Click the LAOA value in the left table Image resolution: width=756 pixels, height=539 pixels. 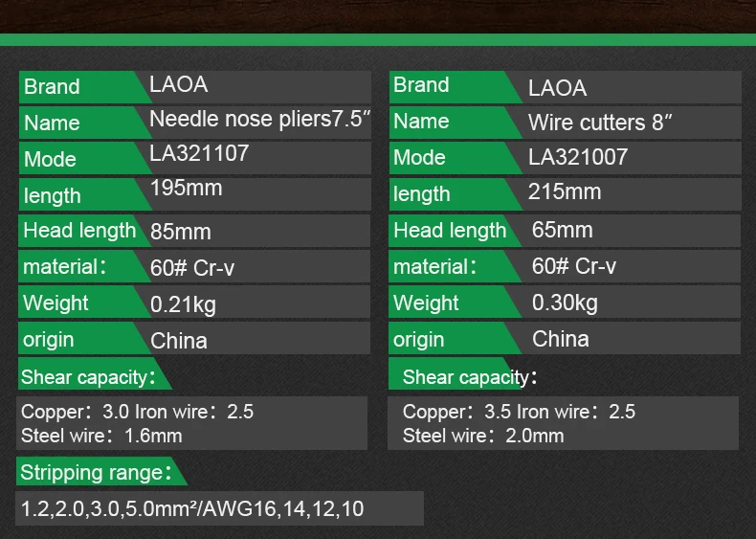[x=178, y=84]
